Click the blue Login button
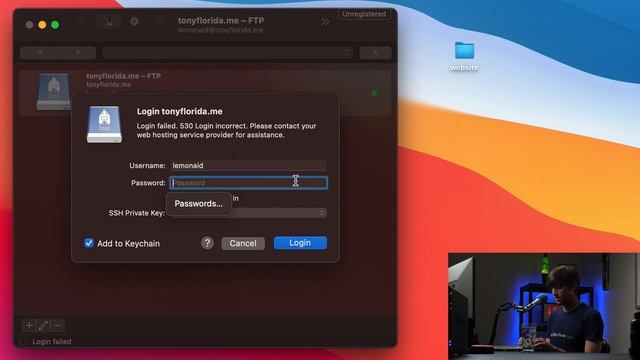Screen dimensions: 640x360 (300, 243)
